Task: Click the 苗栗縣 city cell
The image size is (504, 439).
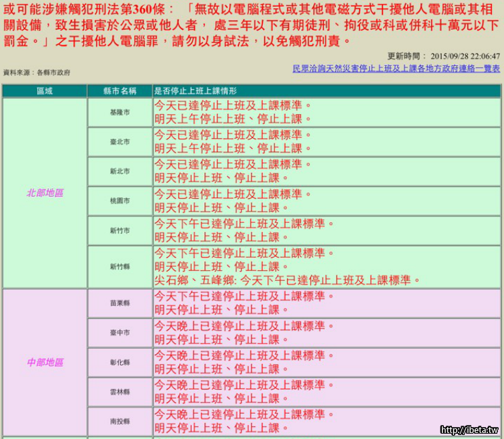Action: [120, 303]
